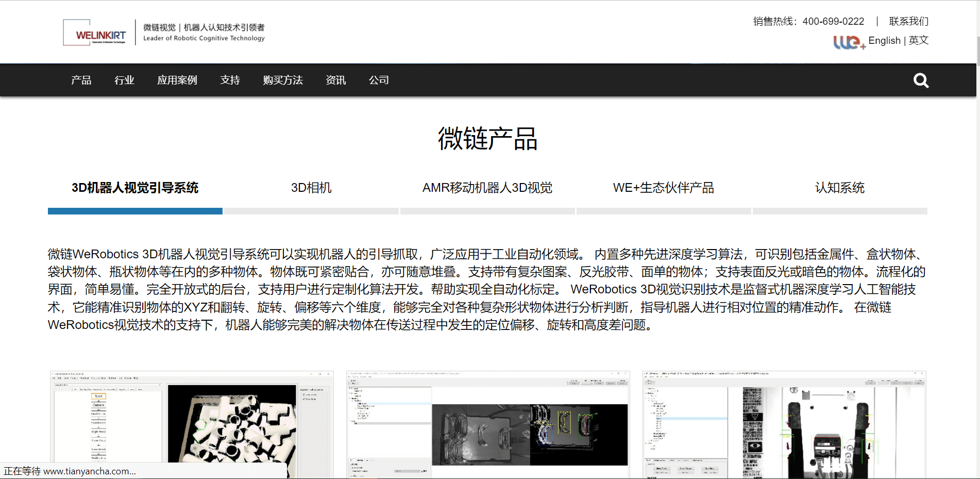Open the 购买方法 menu
The image size is (980, 479).
click(x=283, y=80)
